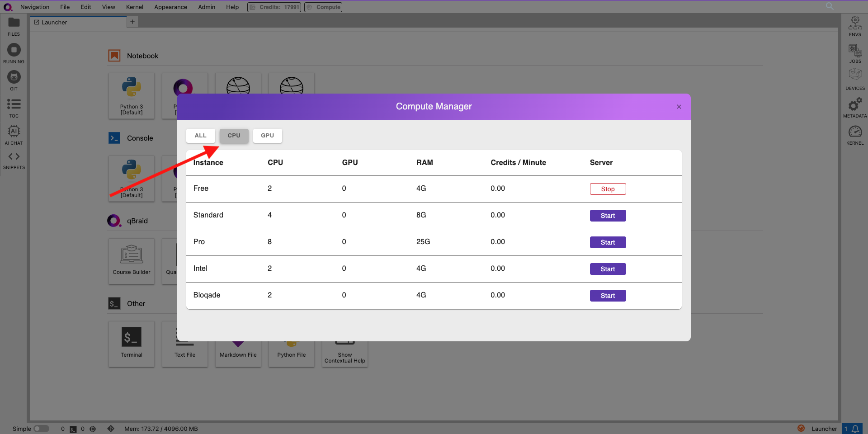This screenshot has height=434, width=868.
Task: Toggle the Simple mode switch
Action: click(41, 429)
